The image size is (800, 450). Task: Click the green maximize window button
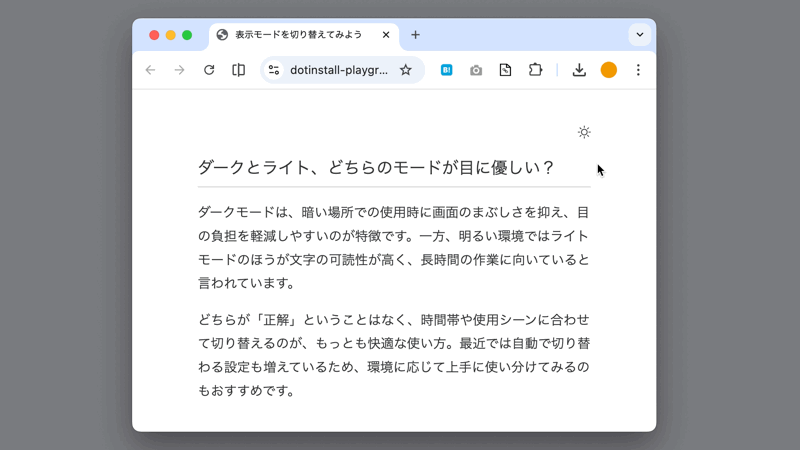tap(187, 35)
